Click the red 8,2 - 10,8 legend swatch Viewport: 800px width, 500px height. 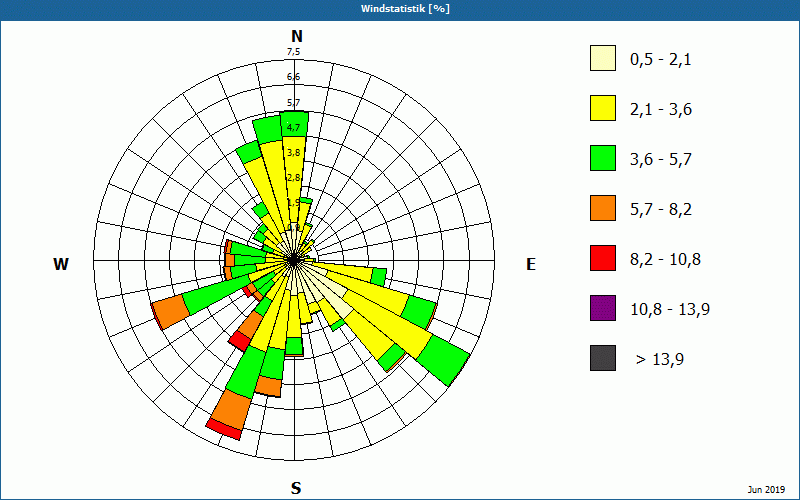click(603, 258)
